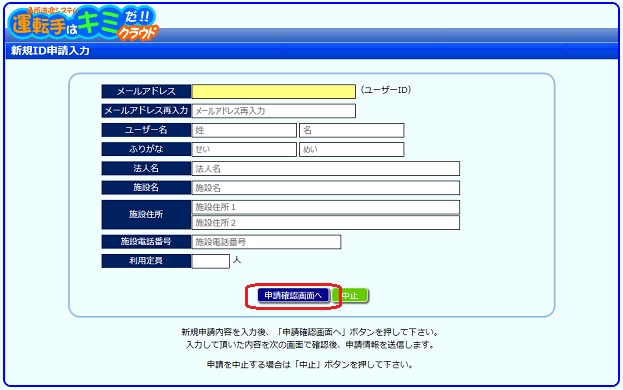The image size is (623, 390).
Task: Click the line starting 入力して頂いた内容
Action: pyautogui.click(x=310, y=345)
